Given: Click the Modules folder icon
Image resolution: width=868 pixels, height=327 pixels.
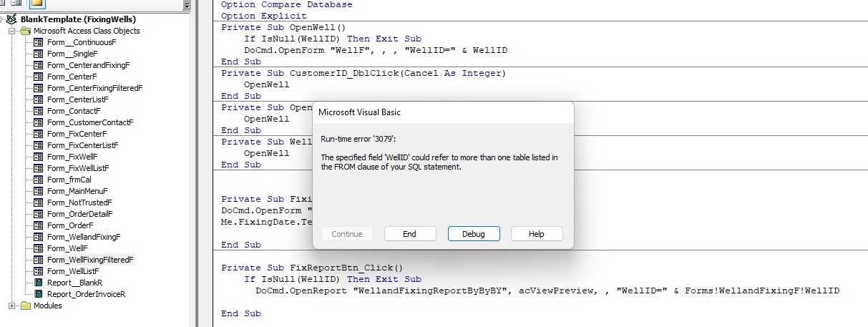Looking at the screenshot, I should tap(25, 306).
